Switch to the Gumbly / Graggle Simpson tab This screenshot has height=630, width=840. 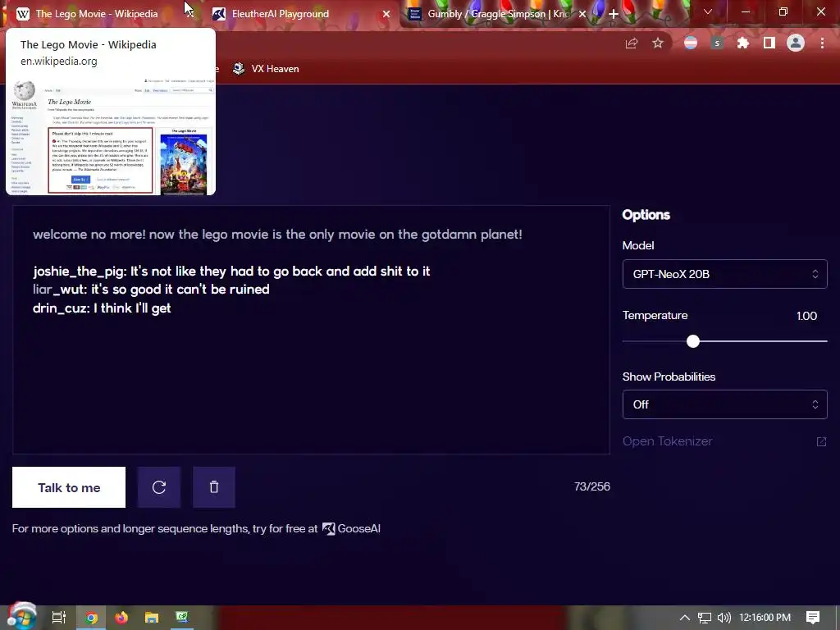click(498, 14)
